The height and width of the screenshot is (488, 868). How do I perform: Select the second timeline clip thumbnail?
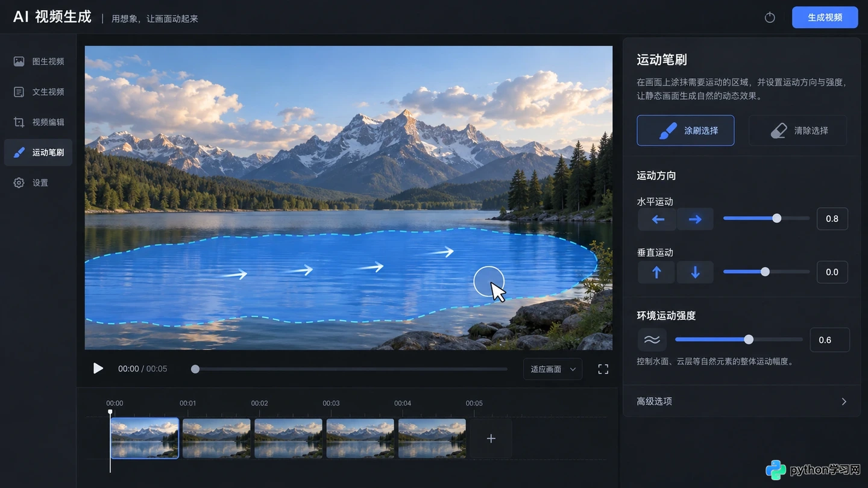pyautogui.click(x=216, y=438)
